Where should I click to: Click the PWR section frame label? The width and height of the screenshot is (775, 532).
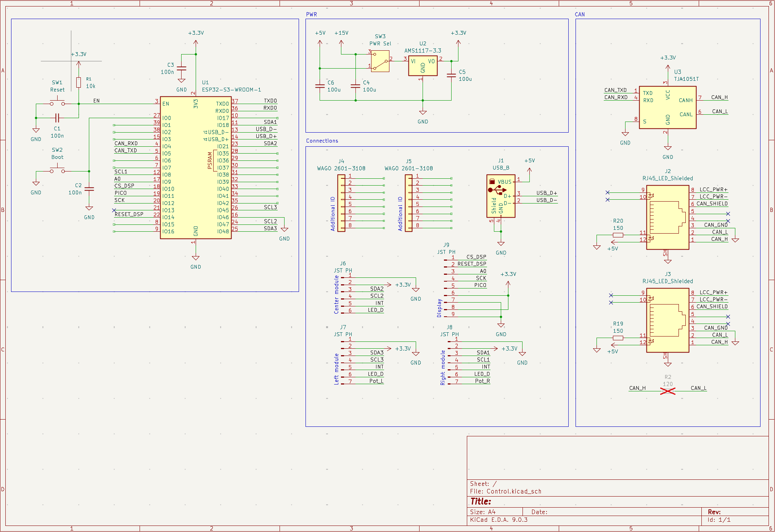[x=310, y=14]
